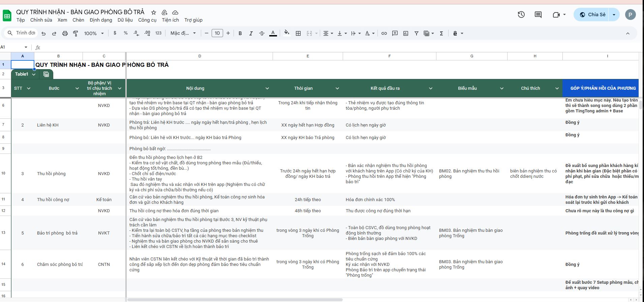Click the Sigma functions icon

point(441,33)
